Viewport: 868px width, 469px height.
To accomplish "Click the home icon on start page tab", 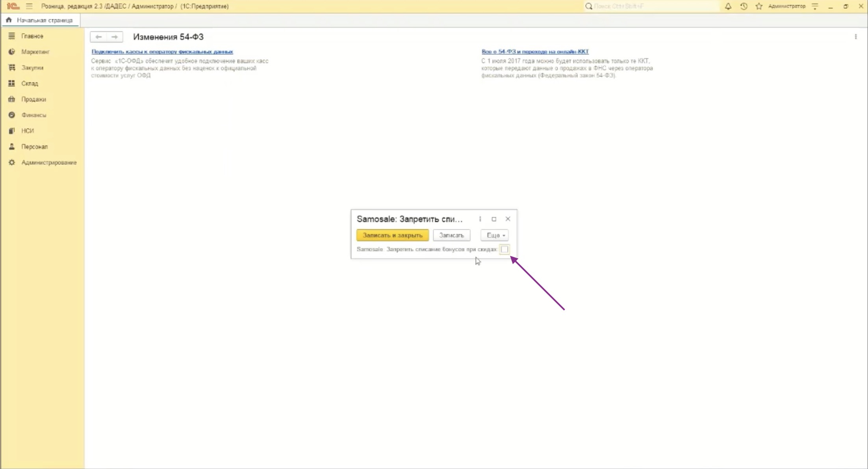I will click(x=9, y=20).
